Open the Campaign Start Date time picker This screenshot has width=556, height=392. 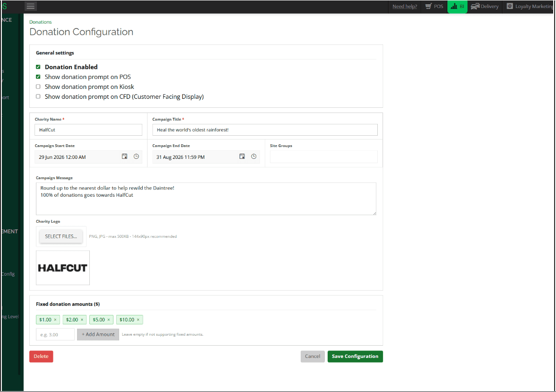[x=136, y=157]
